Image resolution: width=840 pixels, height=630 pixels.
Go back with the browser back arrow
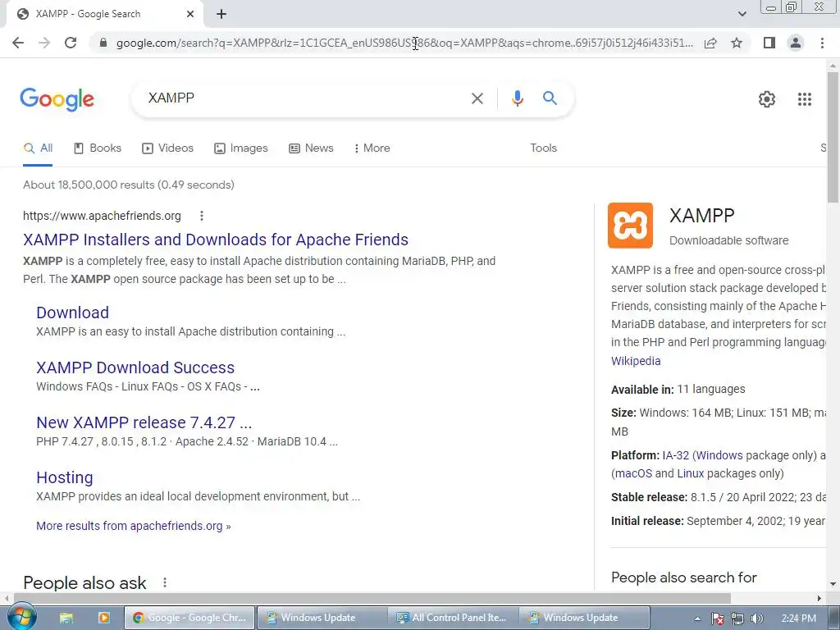[x=18, y=43]
